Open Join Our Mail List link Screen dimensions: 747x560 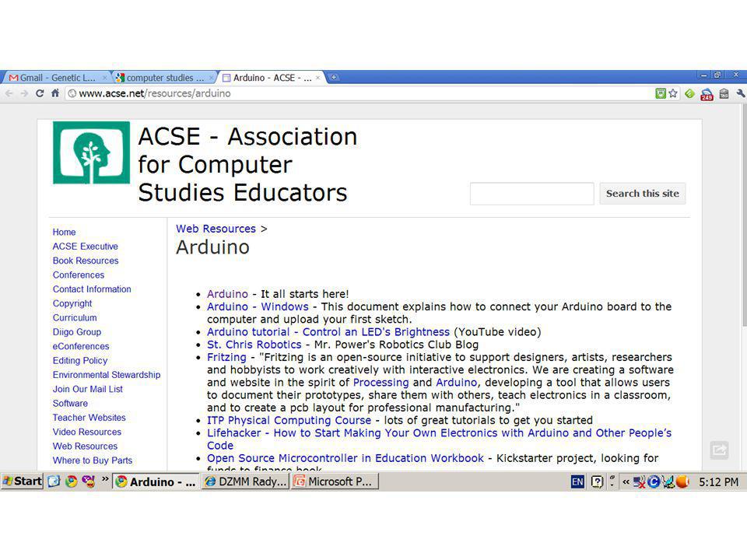pyautogui.click(x=88, y=389)
